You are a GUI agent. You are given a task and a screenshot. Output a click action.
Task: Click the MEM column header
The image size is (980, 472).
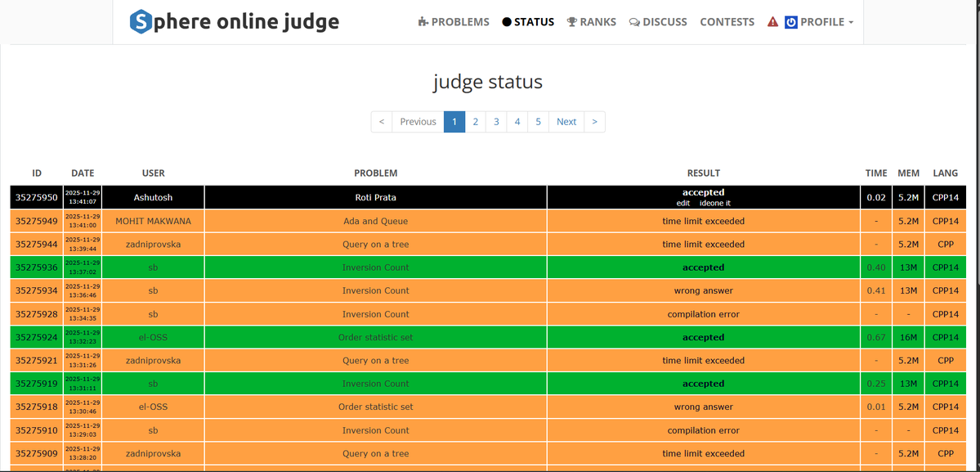[908, 173]
